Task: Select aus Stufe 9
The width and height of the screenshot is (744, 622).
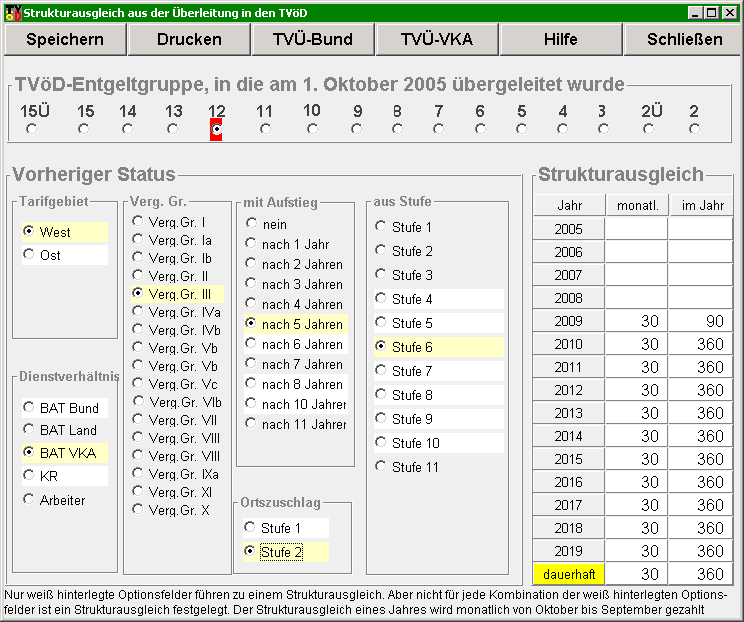Action: click(438, 418)
